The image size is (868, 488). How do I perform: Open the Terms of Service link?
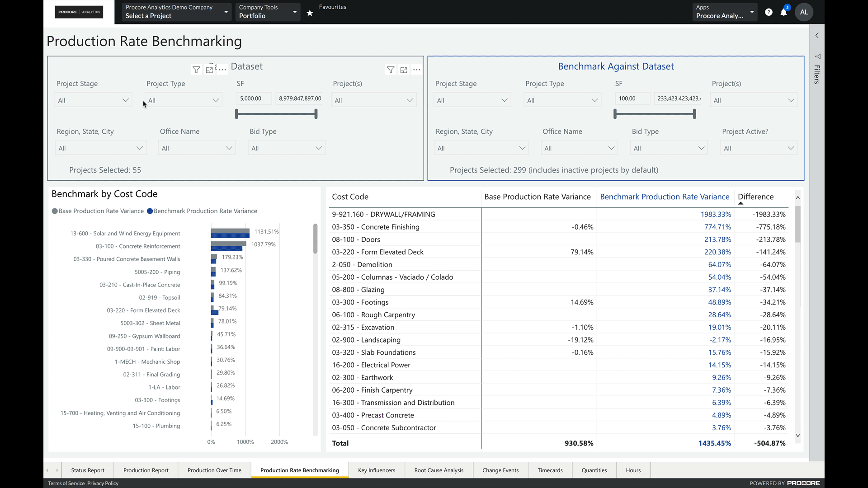tap(66, 483)
